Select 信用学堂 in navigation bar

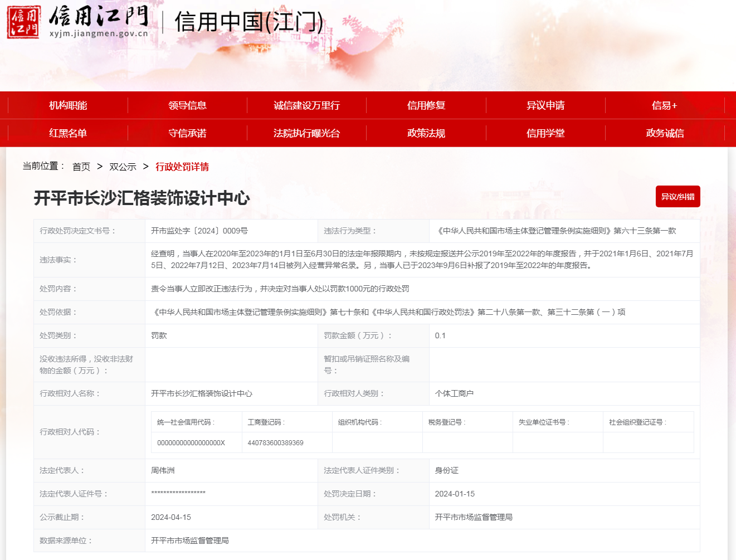[x=545, y=133]
